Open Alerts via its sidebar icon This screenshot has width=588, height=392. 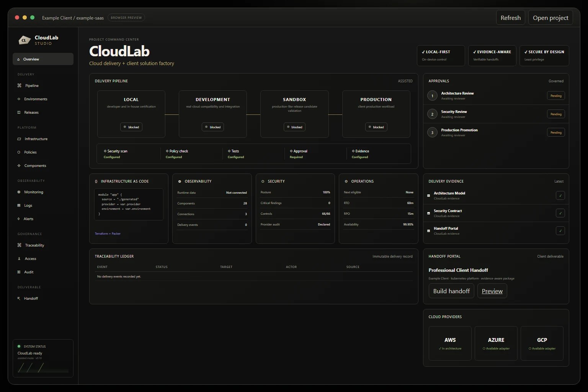tap(19, 219)
